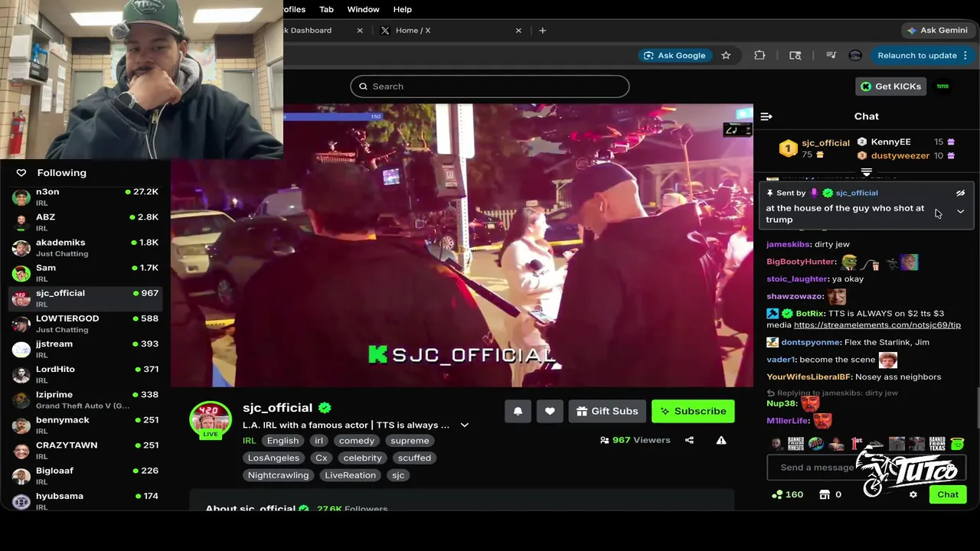
Task: Select the Banned From Texas emote
Action: (937, 444)
